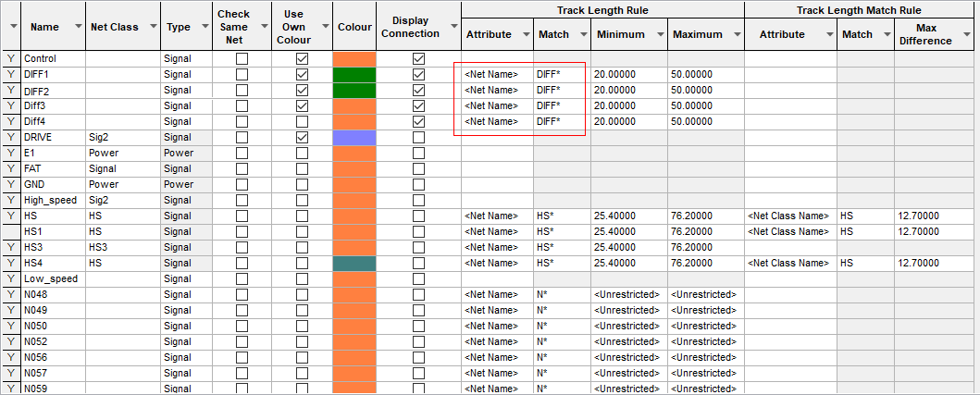
Task: Enable Display Connection for DRIVE net
Action: click(x=418, y=137)
